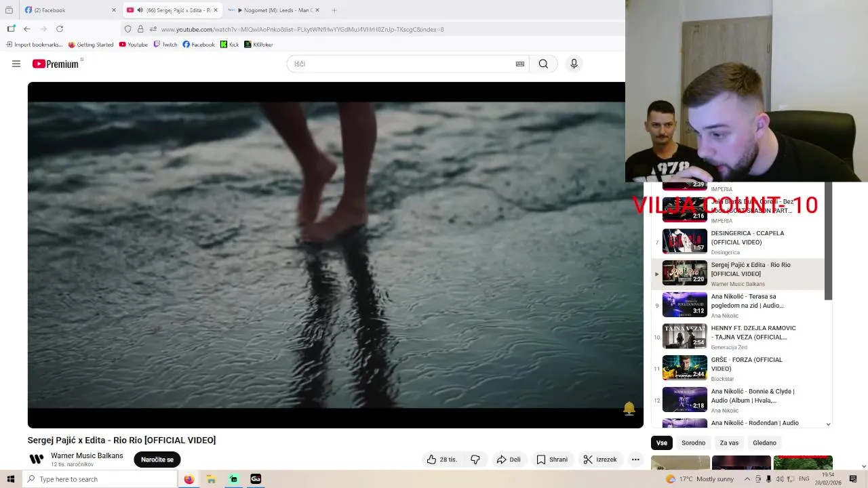Image resolution: width=868 pixels, height=488 pixels.
Task: Open tracking protection shield icon
Action: pyautogui.click(x=127, y=29)
